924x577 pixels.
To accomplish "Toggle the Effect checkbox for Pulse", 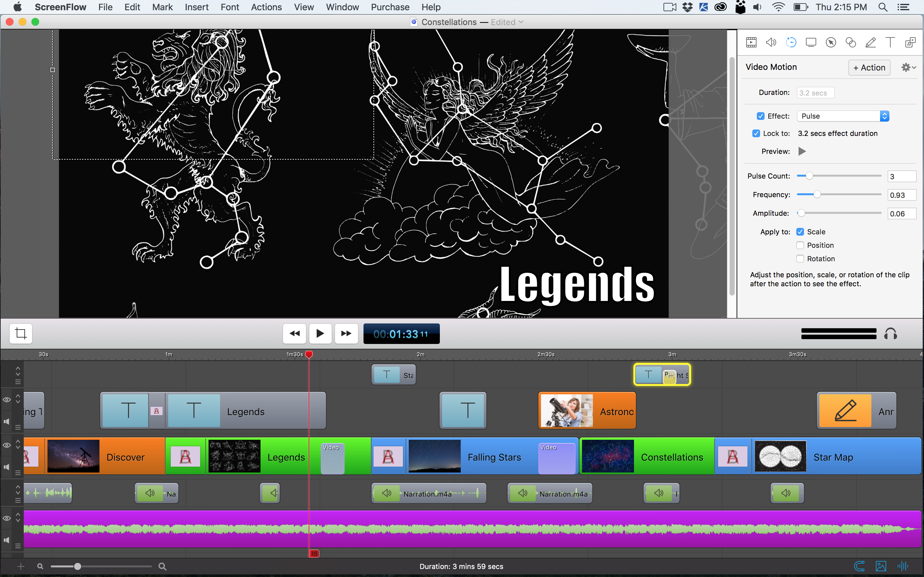I will pos(758,116).
